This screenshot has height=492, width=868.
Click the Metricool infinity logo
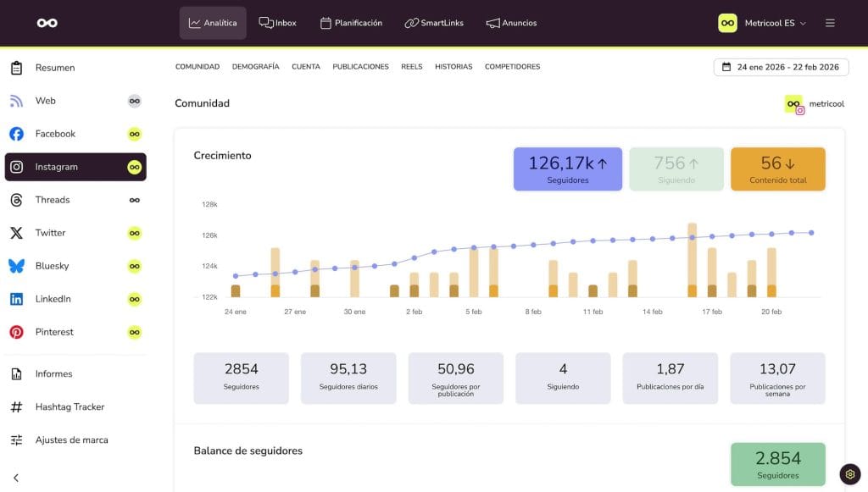click(x=47, y=23)
